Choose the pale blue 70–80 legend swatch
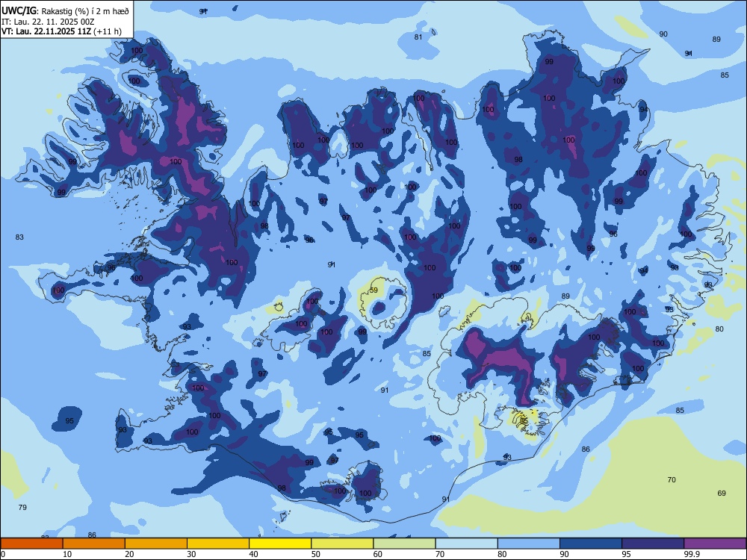This screenshot has width=747, height=560. (466, 544)
